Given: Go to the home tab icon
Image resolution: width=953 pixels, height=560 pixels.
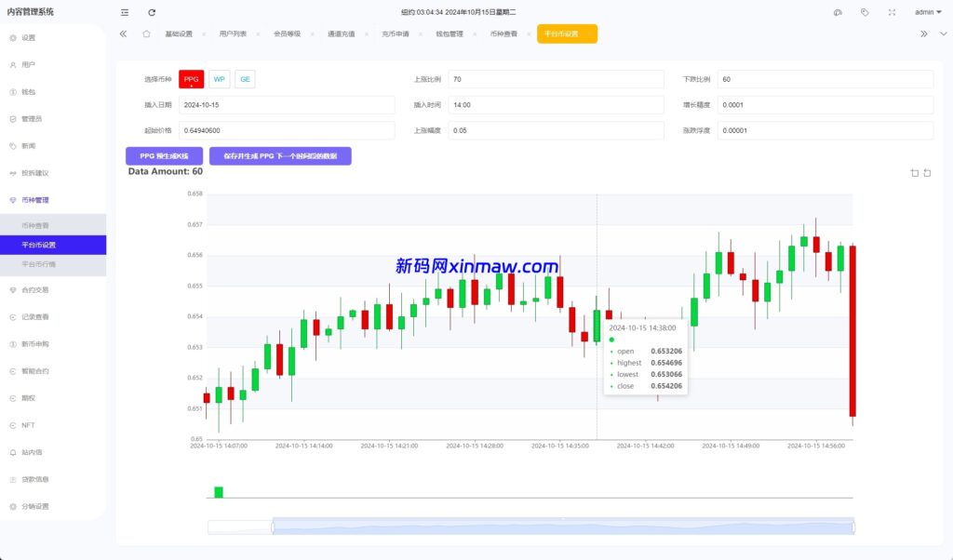Looking at the screenshot, I should pos(146,33).
